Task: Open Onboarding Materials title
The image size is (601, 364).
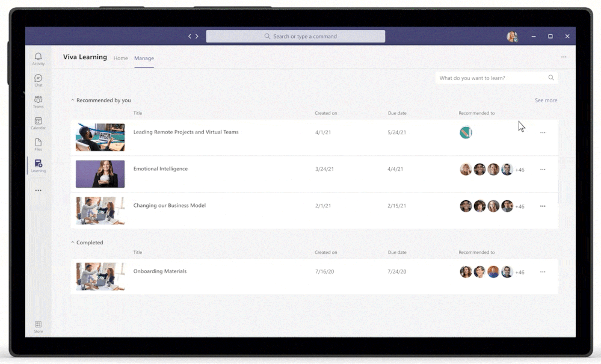Action: click(x=160, y=271)
